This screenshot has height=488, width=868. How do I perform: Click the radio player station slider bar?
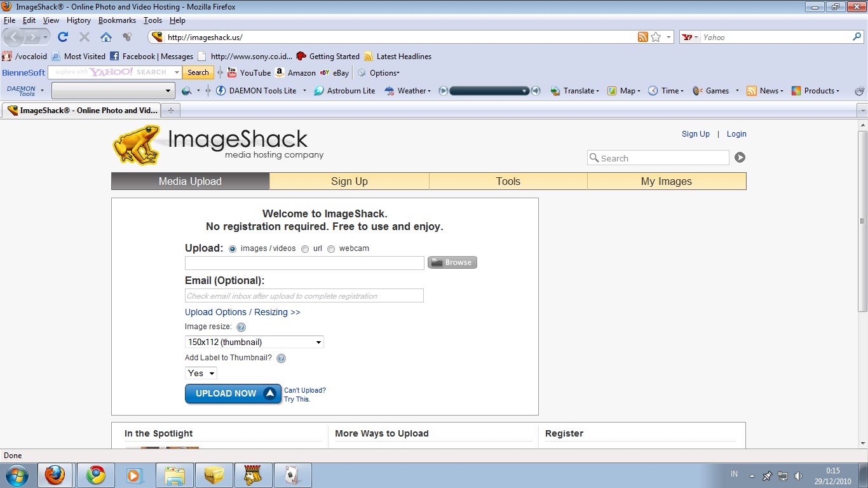489,91
